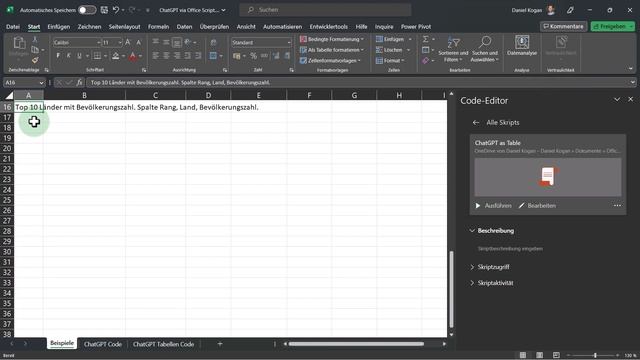Viewport: 640px width, 360px height.
Task: Click the merge and center icon
Action: click(213, 56)
